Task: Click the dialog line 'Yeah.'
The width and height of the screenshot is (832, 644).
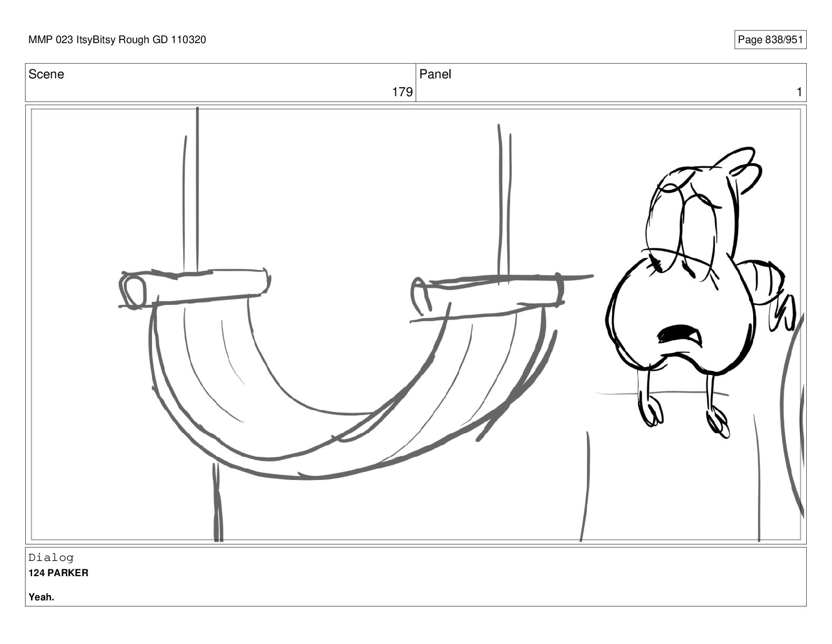Action: point(42,597)
